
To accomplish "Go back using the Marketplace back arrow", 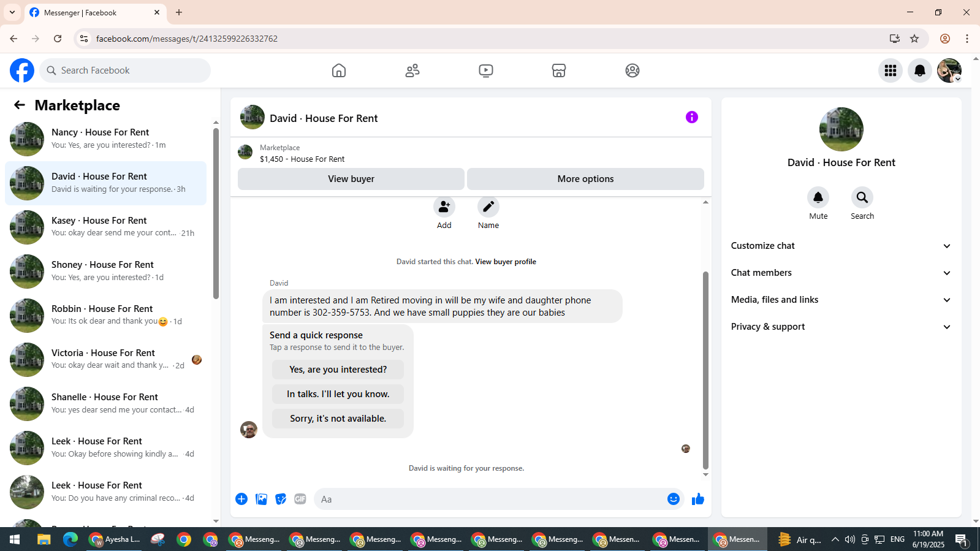I will pyautogui.click(x=20, y=105).
